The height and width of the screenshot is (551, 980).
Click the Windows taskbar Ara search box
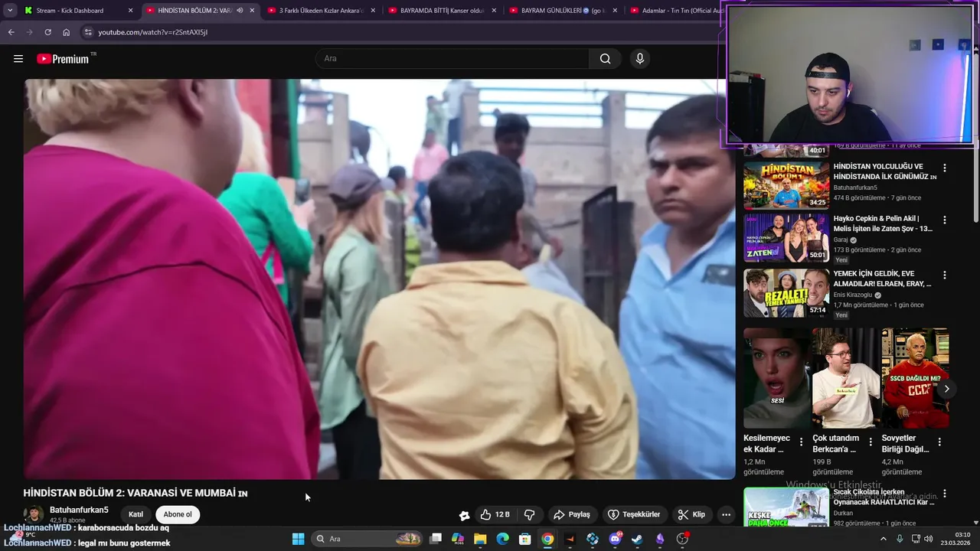pos(368,539)
